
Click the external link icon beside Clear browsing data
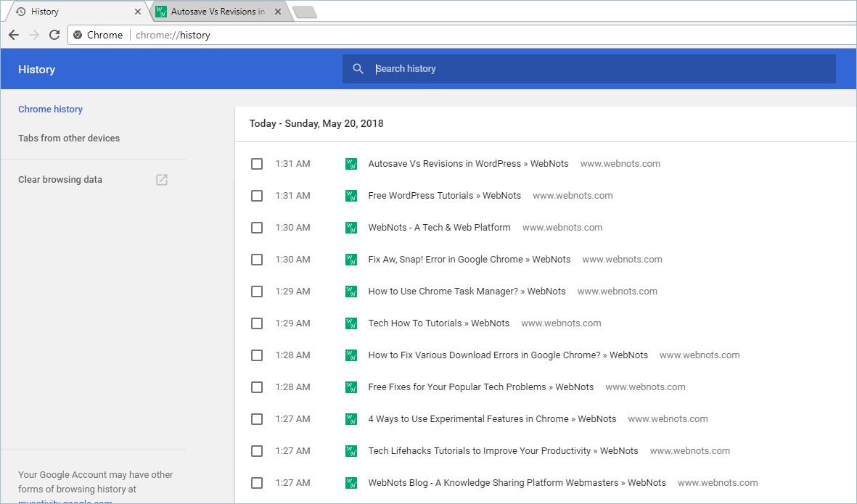(162, 180)
